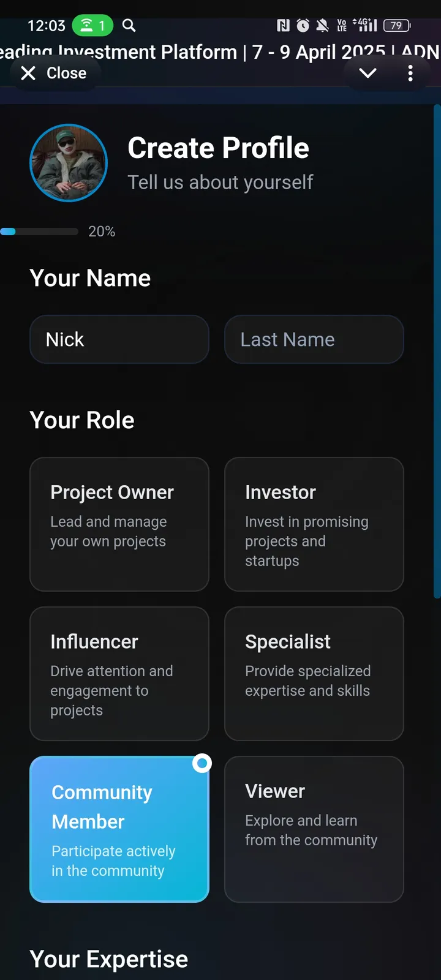Screen dimensions: 441x980
Task: Expand the chevron-down dropdown at top
Action: (367, 73)
